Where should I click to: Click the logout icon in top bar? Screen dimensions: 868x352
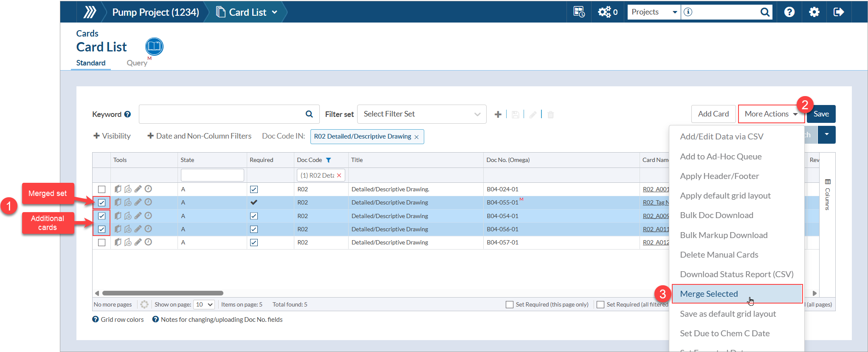pyautogui.click(x=839, y=12)
